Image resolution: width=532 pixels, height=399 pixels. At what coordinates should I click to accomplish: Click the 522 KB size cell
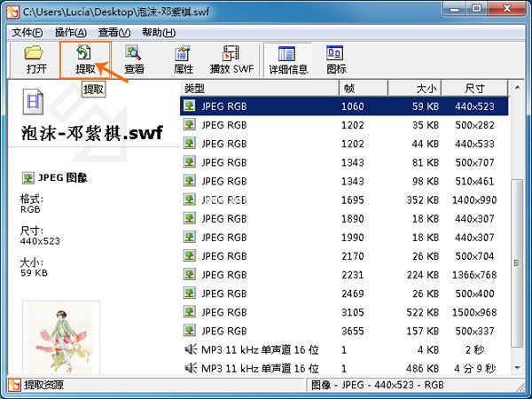tap(423, 312)
